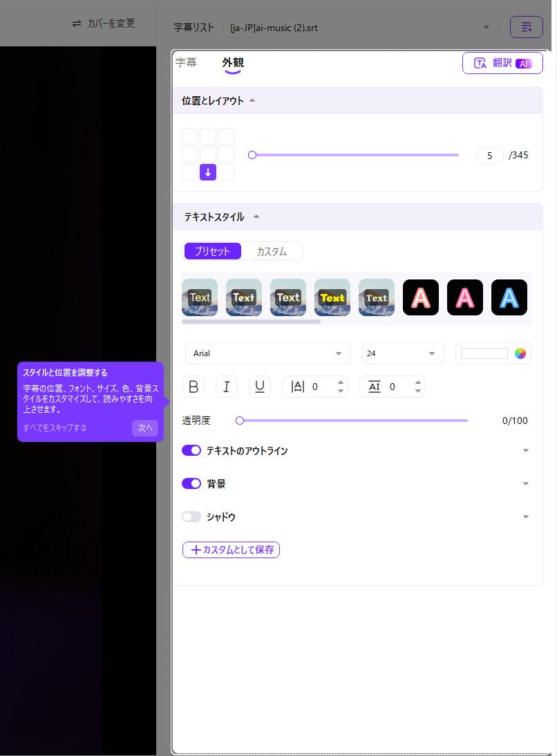Switch to the 字幕 tab
Image resolution: width=557 pixels, height=756 pixels.
(186, 62)
